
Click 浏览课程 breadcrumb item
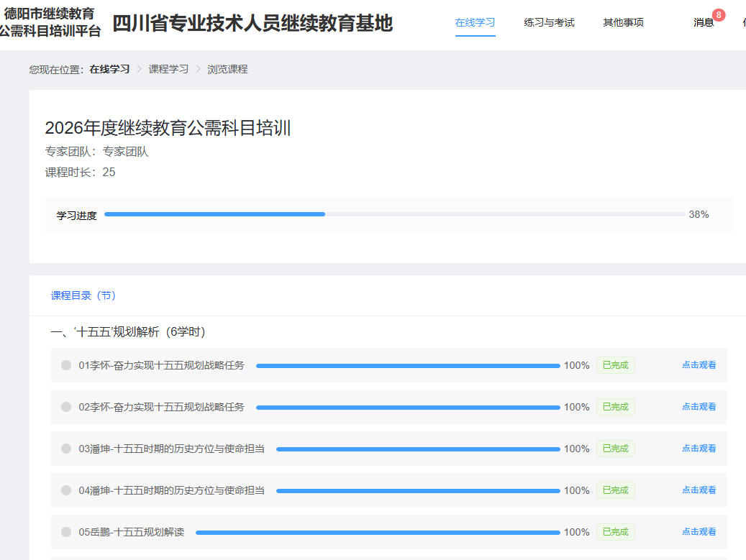point(227,70)
